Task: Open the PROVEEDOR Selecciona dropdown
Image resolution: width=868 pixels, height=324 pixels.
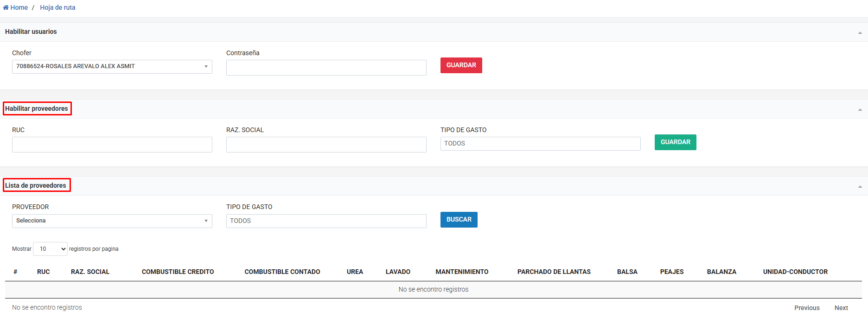Action: 112,221
